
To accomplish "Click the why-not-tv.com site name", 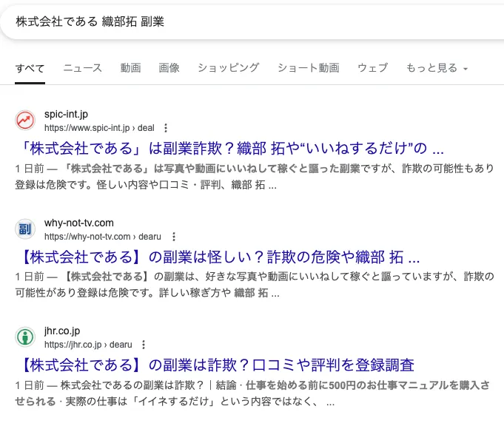I will point(79,223).
